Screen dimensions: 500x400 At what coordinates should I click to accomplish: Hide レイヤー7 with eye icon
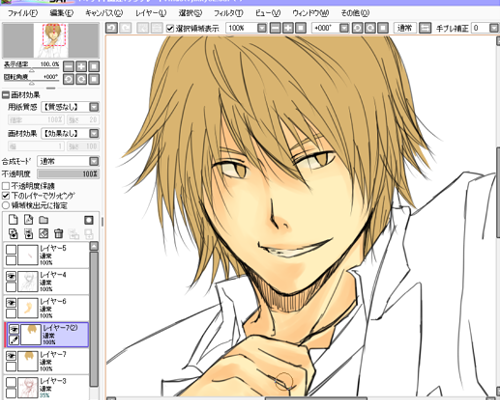coord(11,356)
